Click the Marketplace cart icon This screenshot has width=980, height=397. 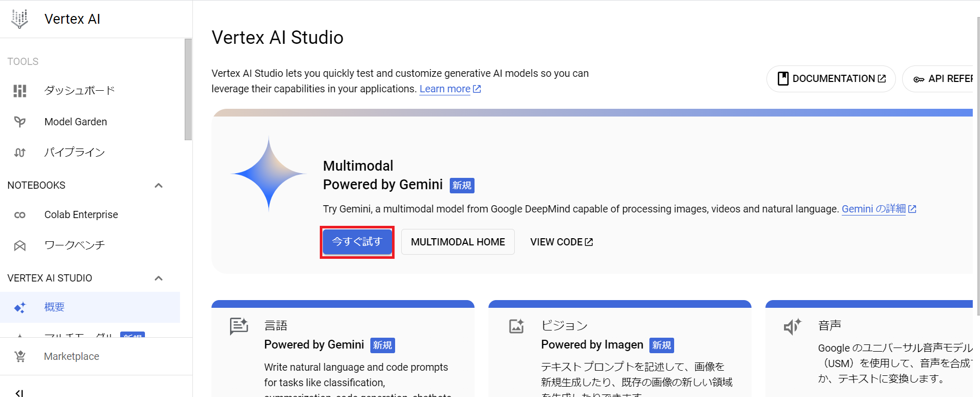(20, 356)
